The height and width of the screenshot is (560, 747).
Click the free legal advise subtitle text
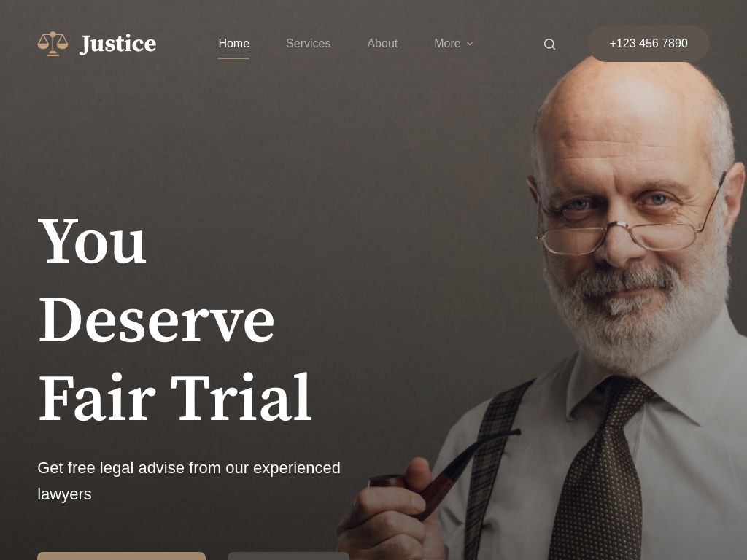point(189,481)
